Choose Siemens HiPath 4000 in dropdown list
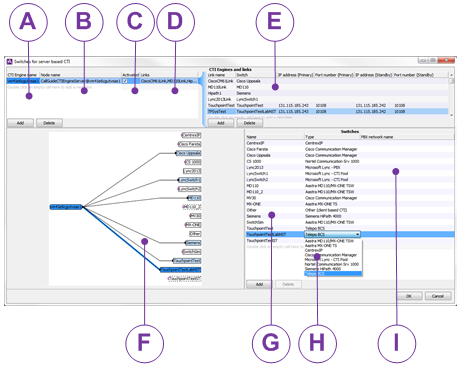Image resolution: width=461 pixels, height=366 pixels. 323,269
